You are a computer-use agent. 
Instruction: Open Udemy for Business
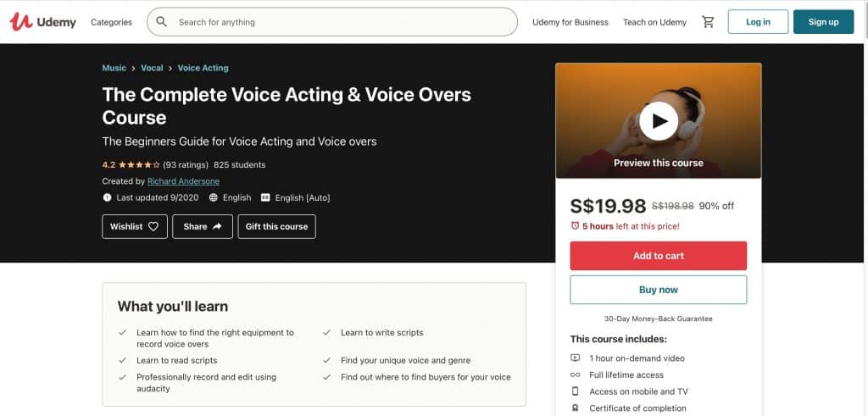coord(570,22)
